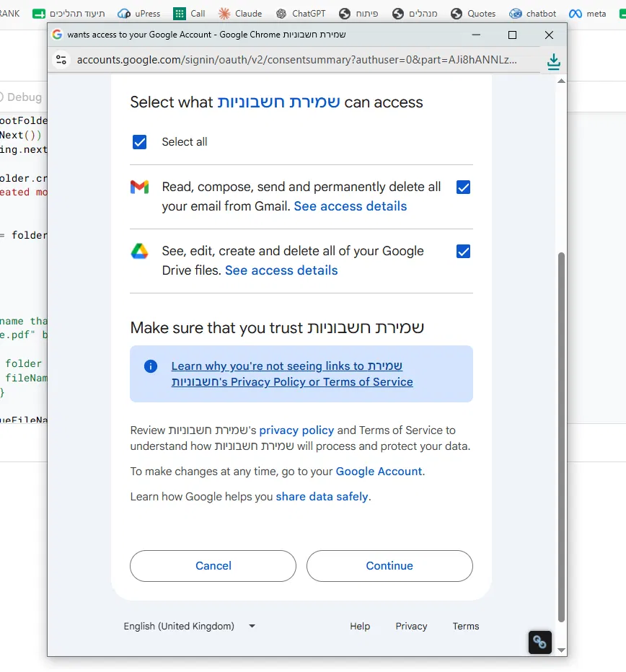The height and width of the screenshot is (672, 626).
Task: Uncheck the Gmail access permission checkbox
Action: pyautogui.click(x=463, y=187)
